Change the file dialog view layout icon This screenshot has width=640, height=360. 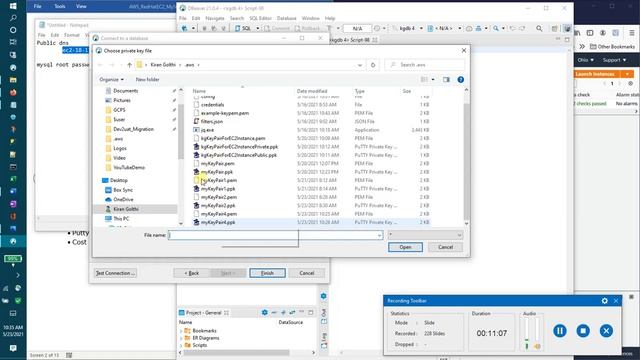[424, 80]
